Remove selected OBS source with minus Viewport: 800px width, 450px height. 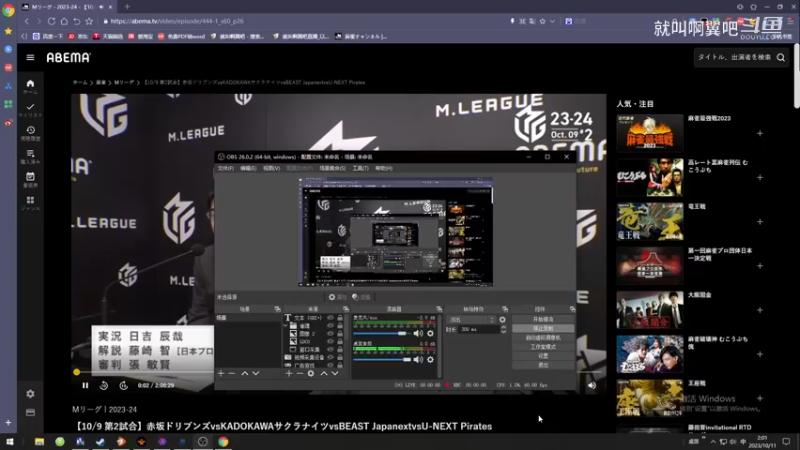299,373
